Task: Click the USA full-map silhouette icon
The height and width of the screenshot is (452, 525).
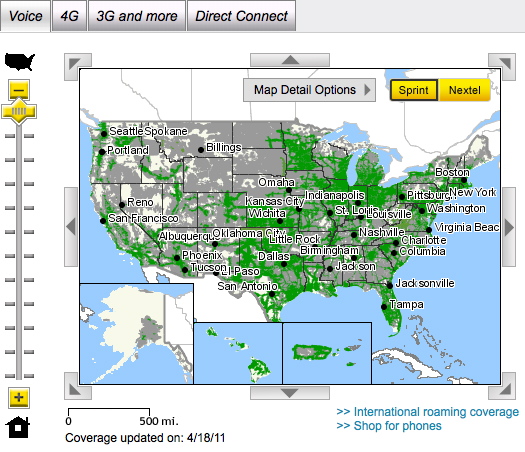Action: point(20,62)
